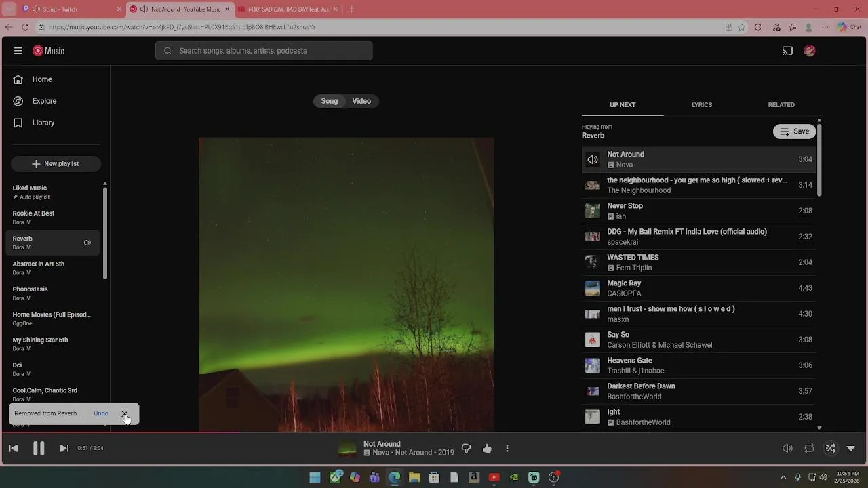Click the Not Around album thumbnail in player bar
Screen dimensions: 868x488
[347, 449]
